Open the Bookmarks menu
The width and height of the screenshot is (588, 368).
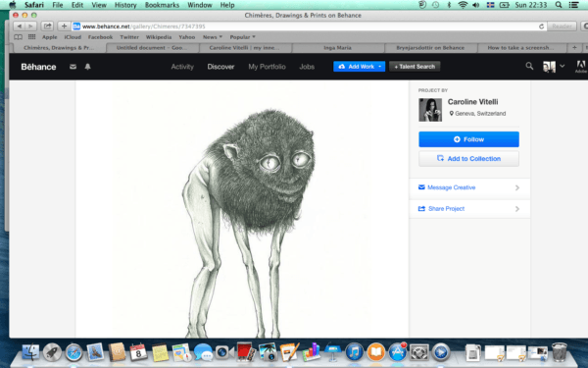pos(162,5)
